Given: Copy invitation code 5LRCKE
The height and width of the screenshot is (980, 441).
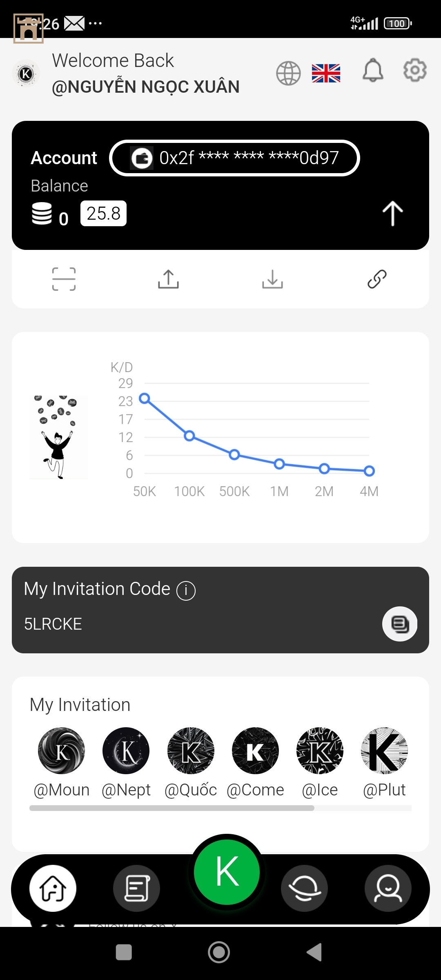Looking at the screenshot, I should pyautogui.click(x=400, y=624).
